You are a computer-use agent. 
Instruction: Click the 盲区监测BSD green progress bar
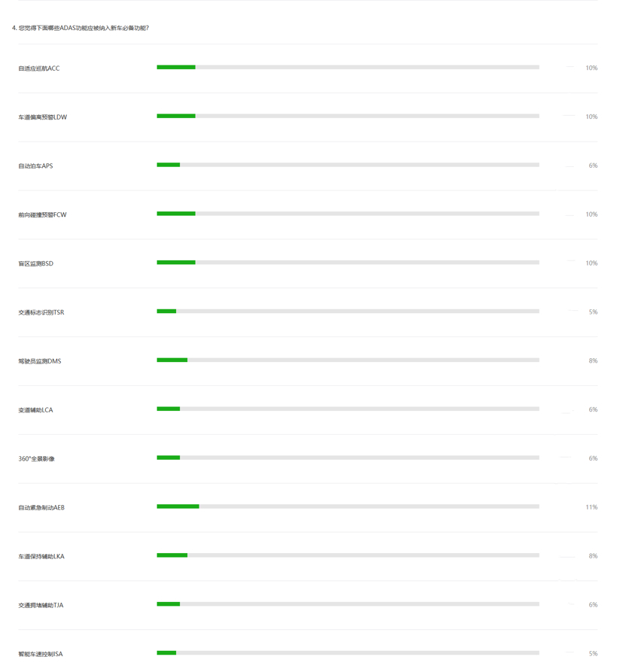click(176, 263)
